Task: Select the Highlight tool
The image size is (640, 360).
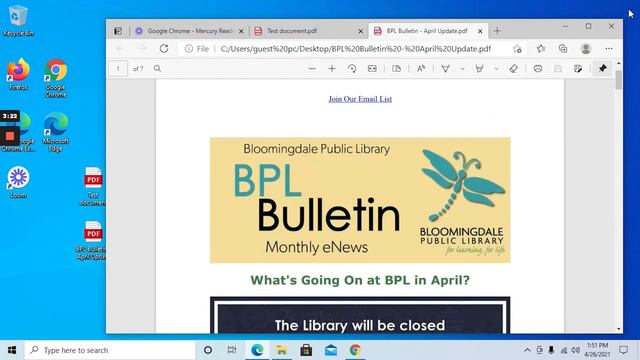Action: (480, 69)
